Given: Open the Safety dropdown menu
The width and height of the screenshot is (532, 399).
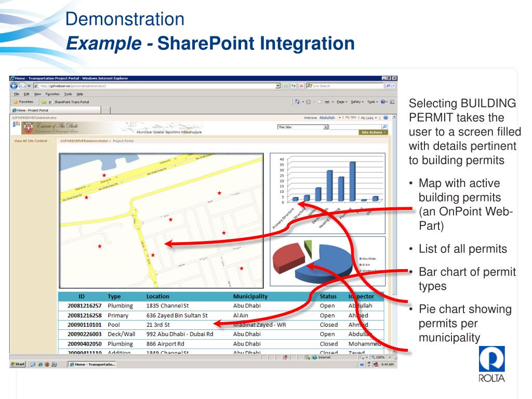Looking at the screenshot, I should pyautogui.click(x=357, y=102).
